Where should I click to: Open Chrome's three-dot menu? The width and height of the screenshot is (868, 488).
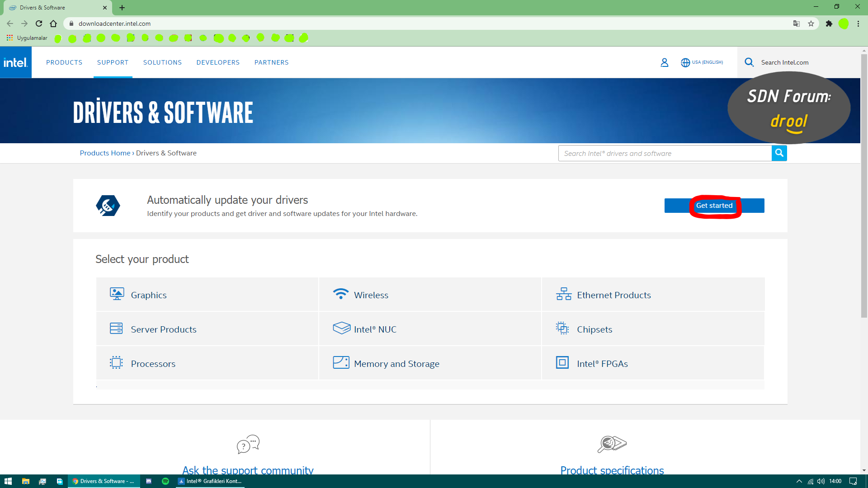[x=858, y=23]
